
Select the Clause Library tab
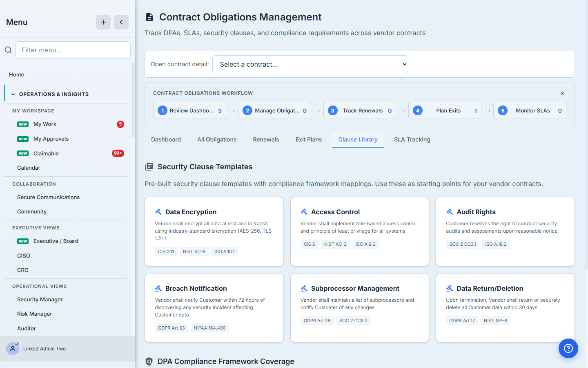tap(358, 139)
